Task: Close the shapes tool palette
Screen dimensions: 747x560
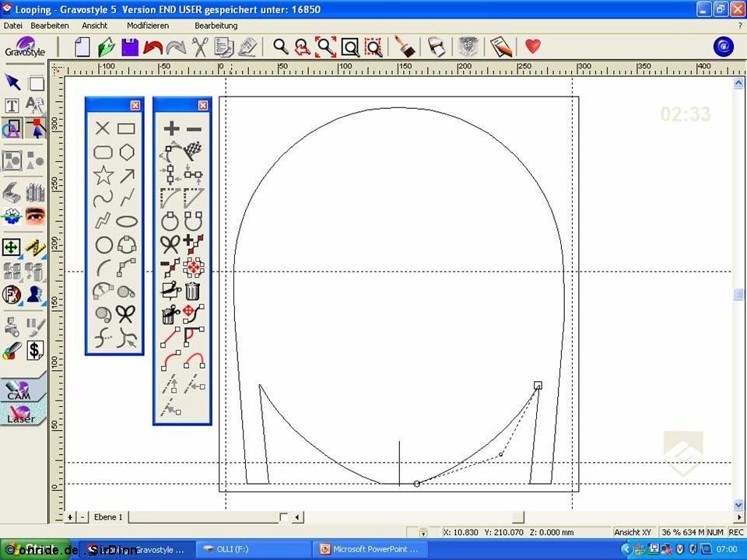Action: pos(135,105)
